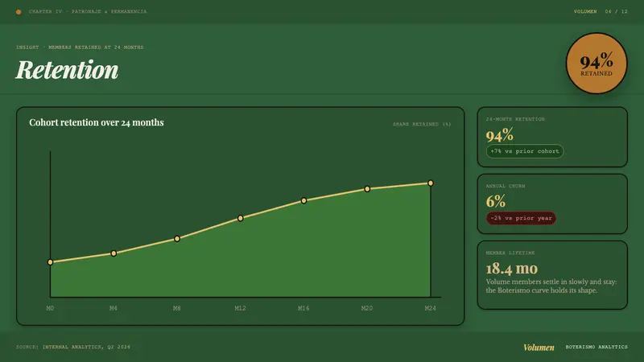Click 'INSIGHT · MEMBERS RETAINED AT 24 MONTHS' subtitle
This screenshot has height=362, width=644.
pyautogui.click(x=80, y=47)
